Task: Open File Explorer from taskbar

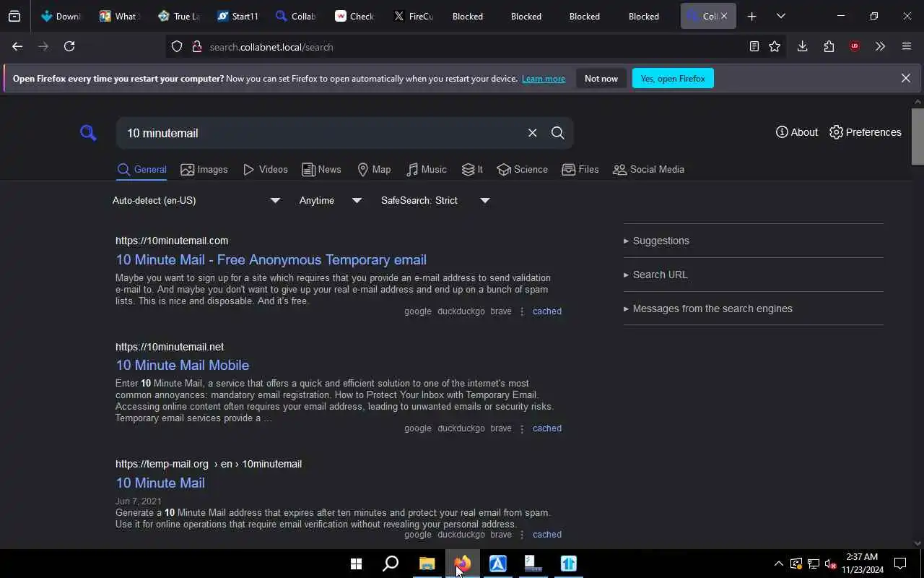Action: click(427, 564)
